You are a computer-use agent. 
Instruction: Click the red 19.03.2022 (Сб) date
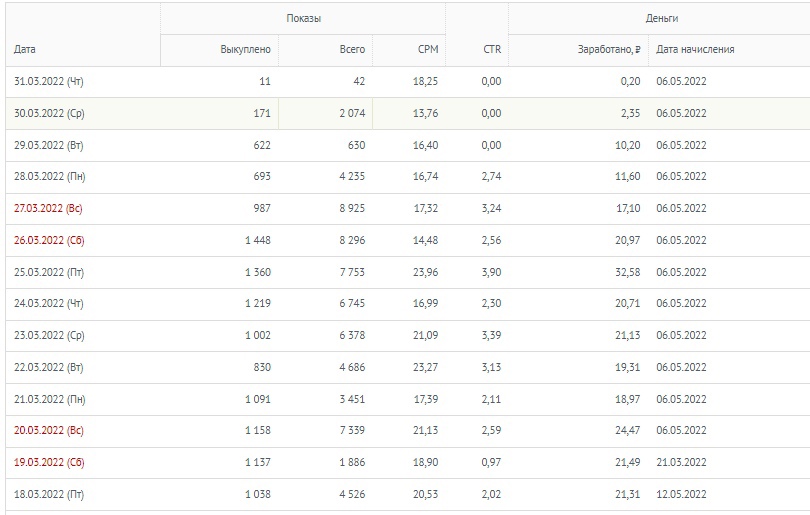coord(49,462)
